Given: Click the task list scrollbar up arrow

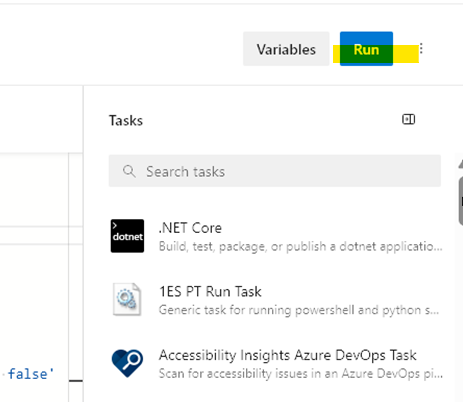Looking at the screenshot, I should point(460,164).
